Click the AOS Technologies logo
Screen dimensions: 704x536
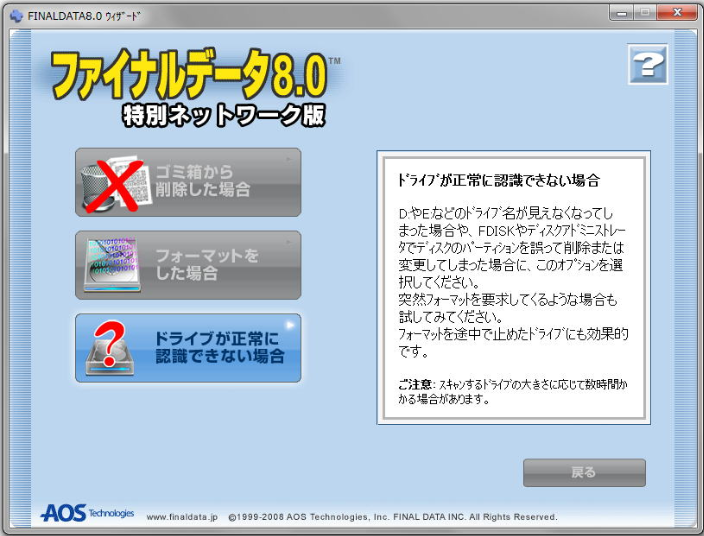pos(87,513)
